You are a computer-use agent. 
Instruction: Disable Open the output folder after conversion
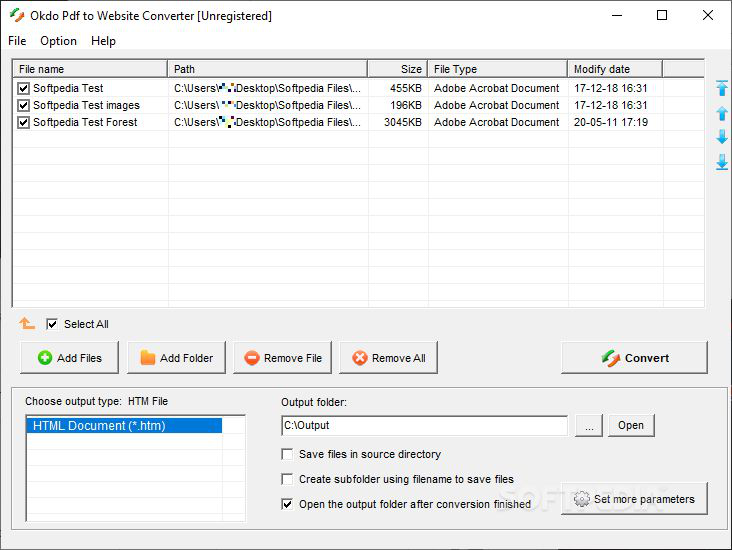287,504
